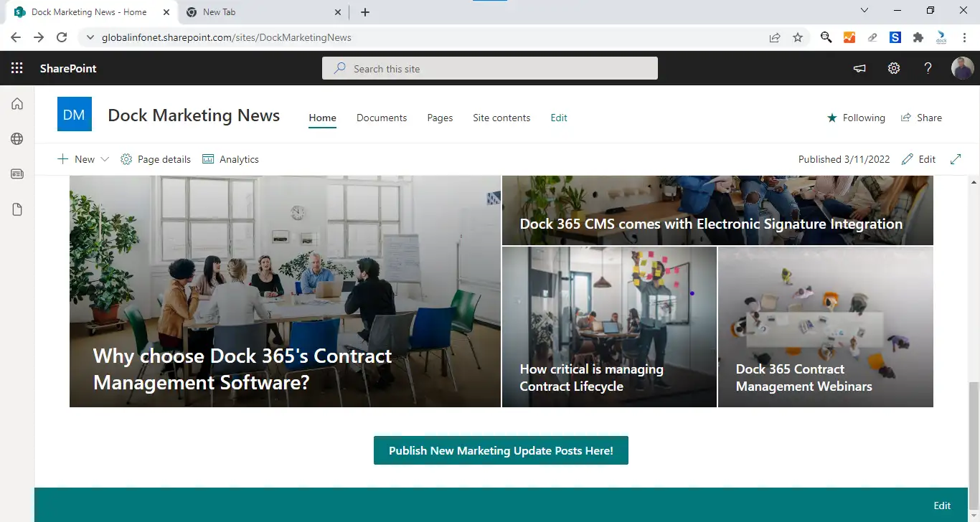This screenshot has height=522, width=980.
Task: Select the browser address bar URL
Action: tap(227, 37)
